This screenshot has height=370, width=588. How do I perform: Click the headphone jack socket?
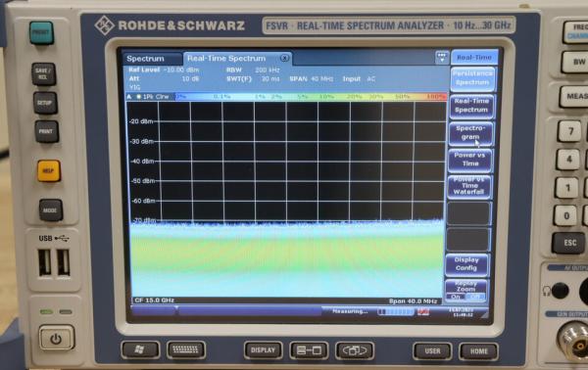pyautogui.click(x=560, y=291)
